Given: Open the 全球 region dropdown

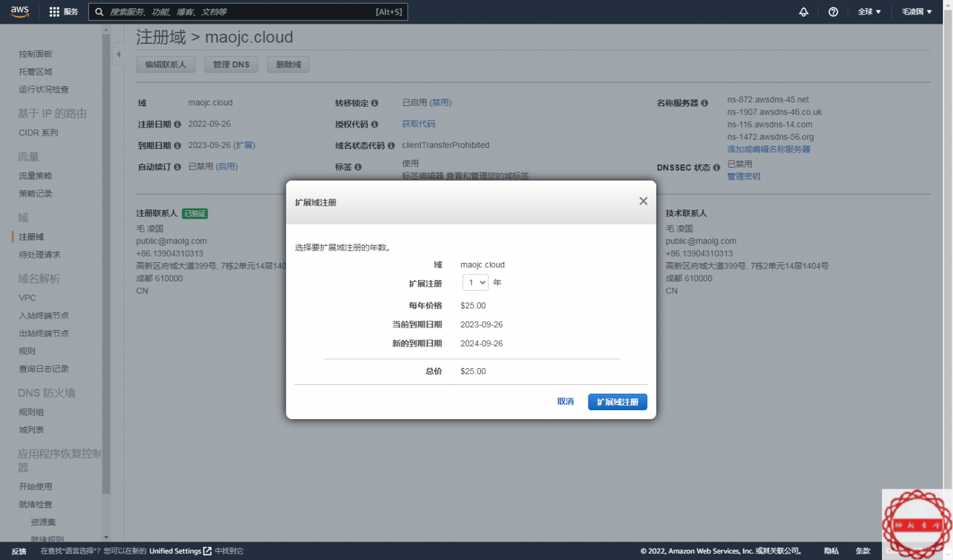Looking at the screenshot, I should coord(869,11).
